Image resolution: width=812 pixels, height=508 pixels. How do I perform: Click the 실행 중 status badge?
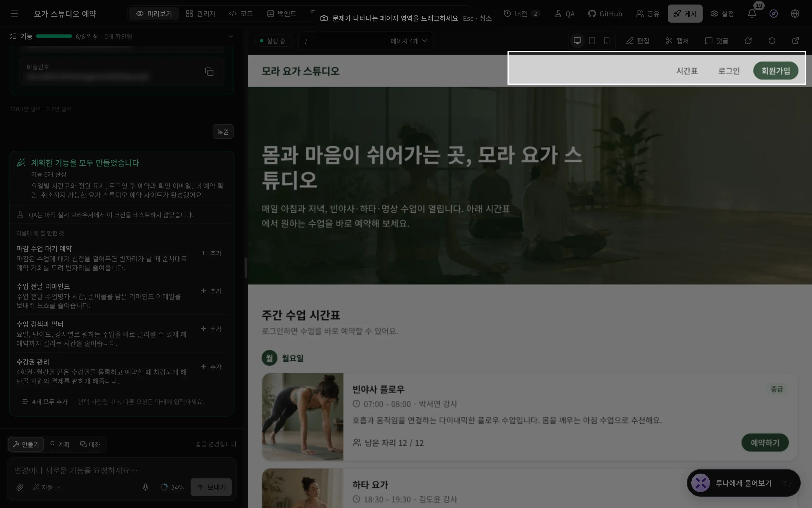coord(274,41)
